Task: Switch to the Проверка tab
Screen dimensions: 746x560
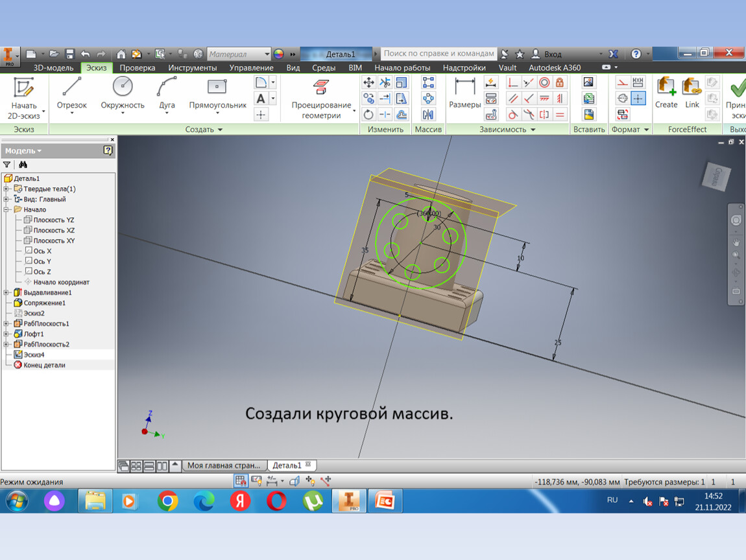Action: [138, 67]
